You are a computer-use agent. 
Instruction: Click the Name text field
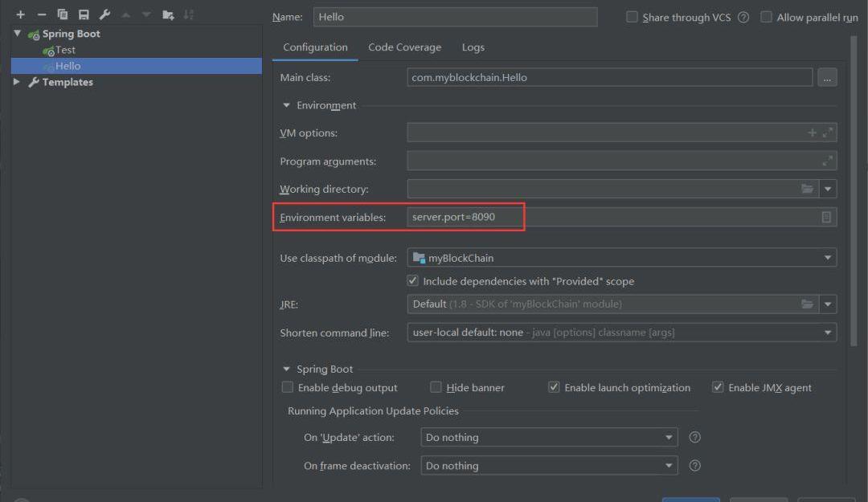point(454,17)
